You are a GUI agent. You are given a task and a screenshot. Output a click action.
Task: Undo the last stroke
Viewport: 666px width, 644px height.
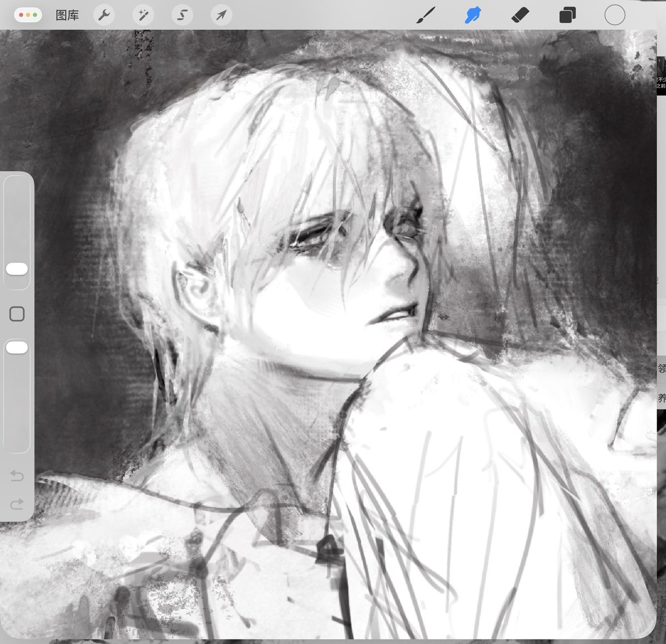pyautogui.click(x=17, y=476)
